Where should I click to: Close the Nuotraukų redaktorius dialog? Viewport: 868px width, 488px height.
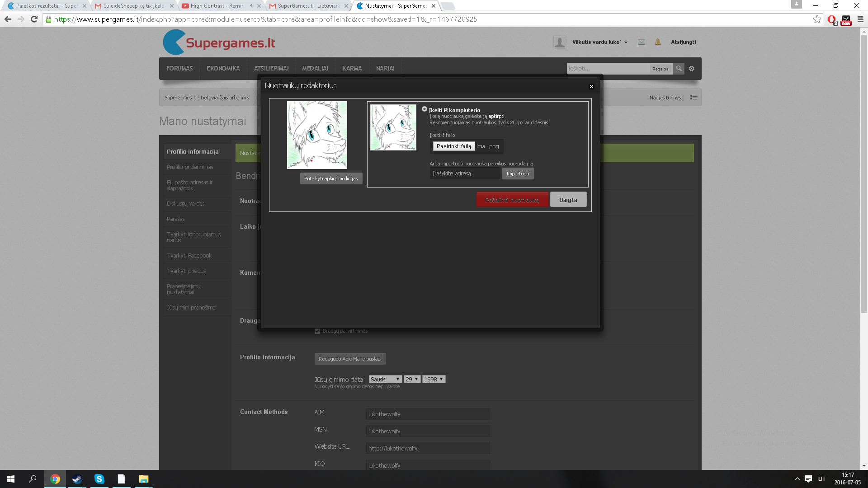[x=591, y=86]
